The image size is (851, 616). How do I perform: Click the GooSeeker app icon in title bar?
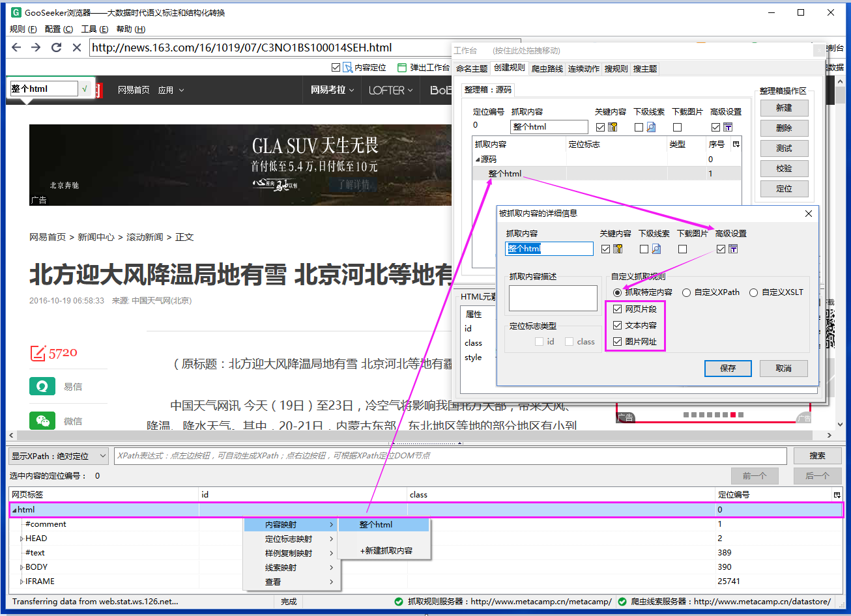[16, 12]
